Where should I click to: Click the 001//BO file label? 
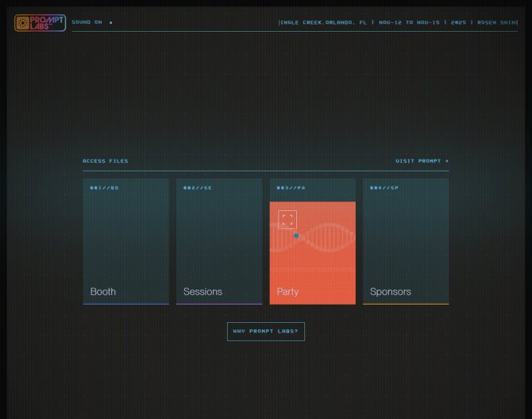104,188
